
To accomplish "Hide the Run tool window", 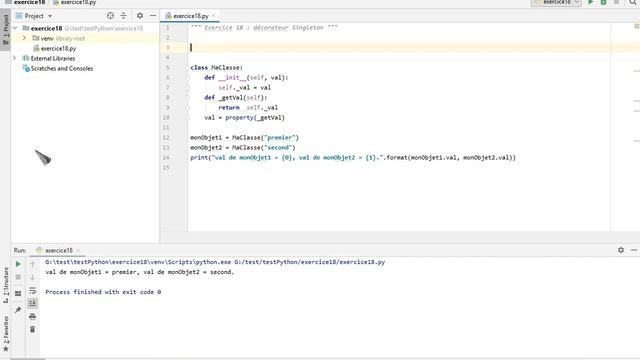I will pos(634,250).
